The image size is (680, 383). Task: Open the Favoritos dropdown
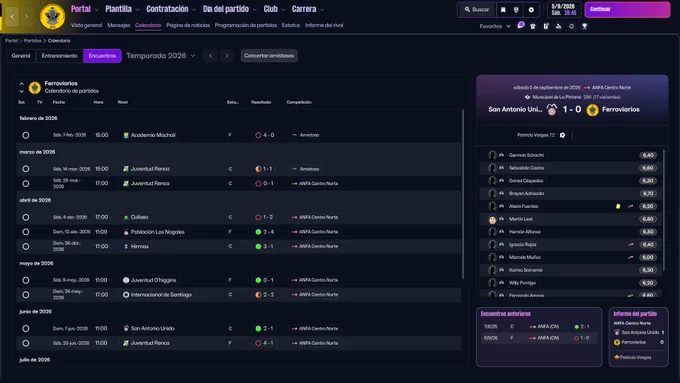point(495,26)
